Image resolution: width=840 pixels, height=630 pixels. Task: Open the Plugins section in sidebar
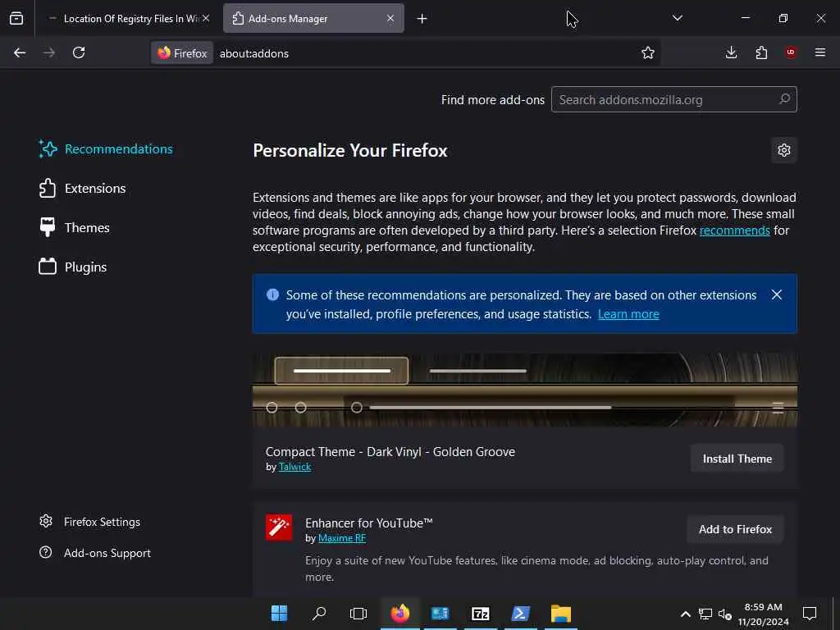point(73,267)
